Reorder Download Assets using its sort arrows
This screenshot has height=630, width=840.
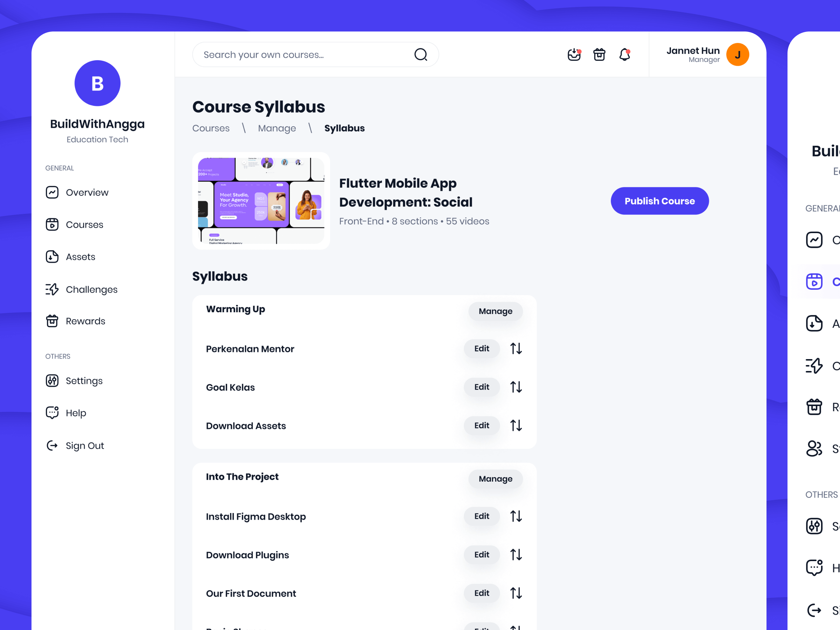point(516,425)
